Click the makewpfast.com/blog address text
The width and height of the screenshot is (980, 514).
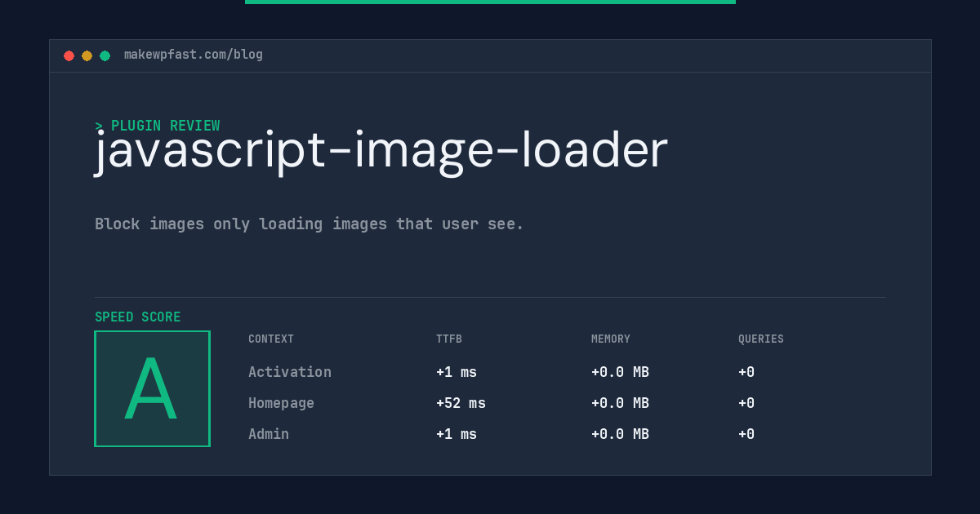(x=194, y=55)
